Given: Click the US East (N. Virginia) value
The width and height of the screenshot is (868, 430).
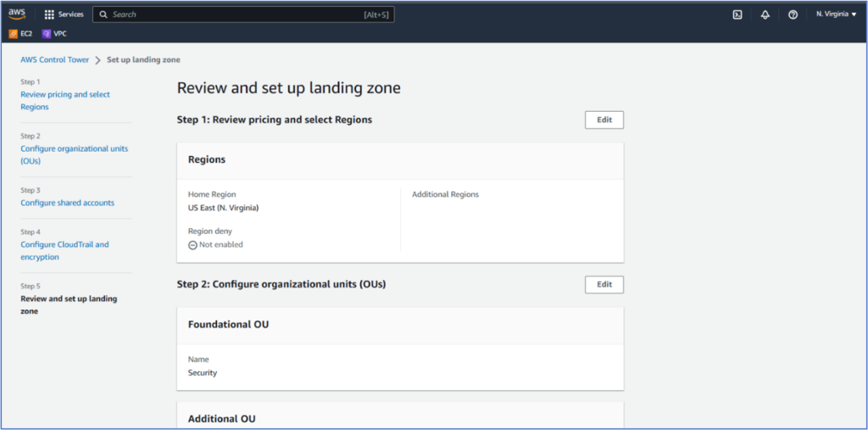Looking at the screenshot, I should 223,209.
